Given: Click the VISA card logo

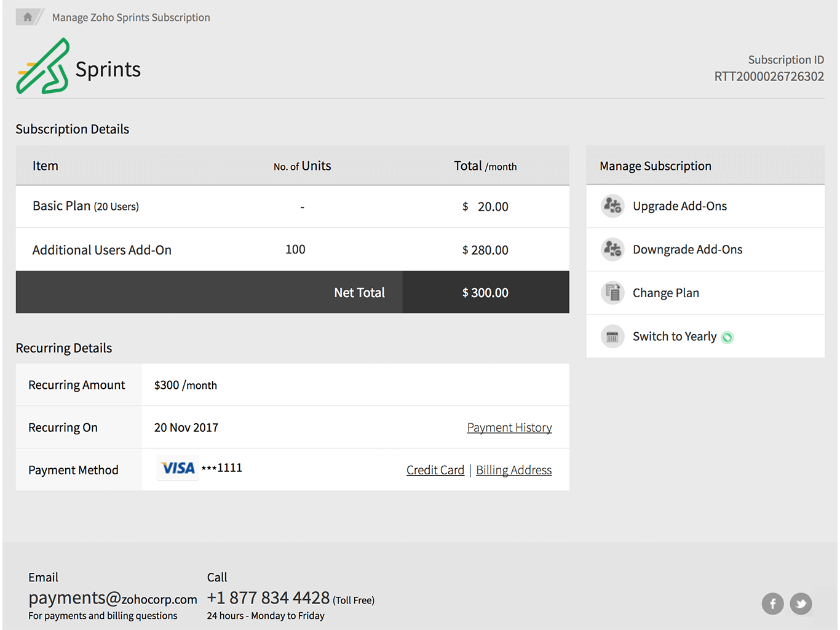Looking at the screenshot, I should click(178, 468).
